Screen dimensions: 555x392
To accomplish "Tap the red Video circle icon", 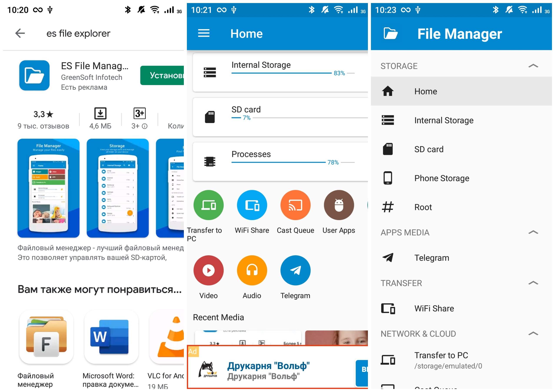I will click(x=208, y=270).
